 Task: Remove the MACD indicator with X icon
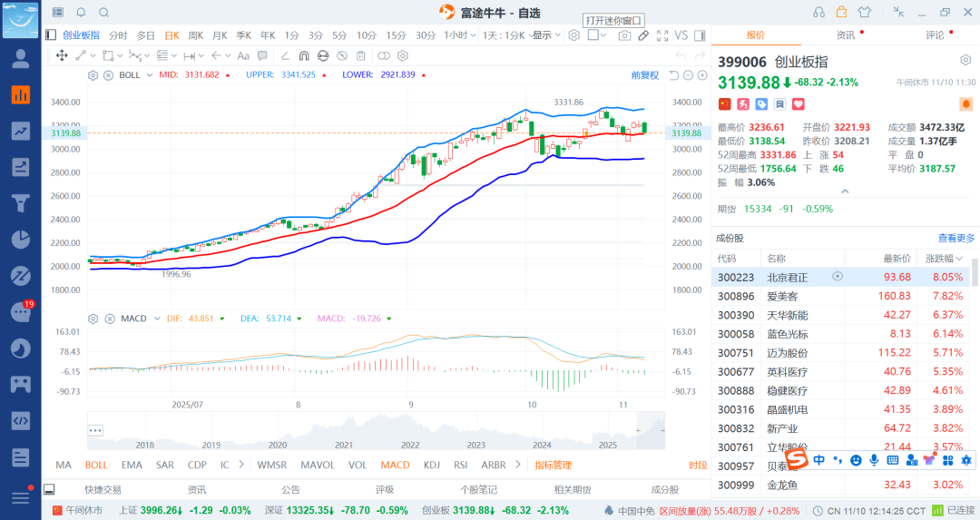pyautogui.click(x=107, y=319)
